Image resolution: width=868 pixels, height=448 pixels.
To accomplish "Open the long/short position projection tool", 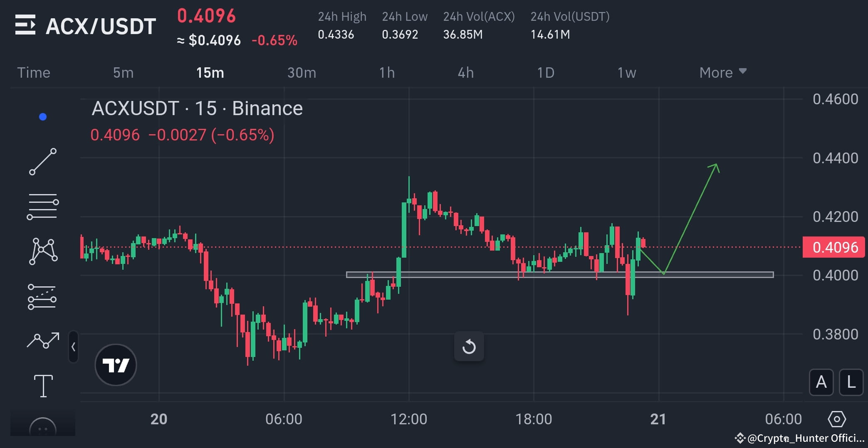I will pyautogui.click(x=43, y=296).
